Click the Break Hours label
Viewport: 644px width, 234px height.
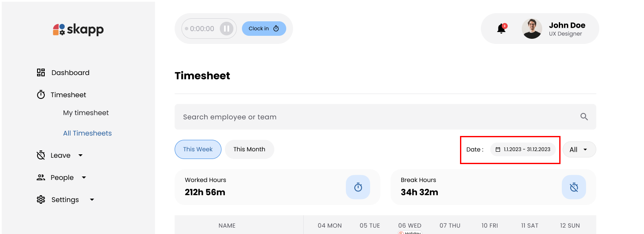[418, 180]
